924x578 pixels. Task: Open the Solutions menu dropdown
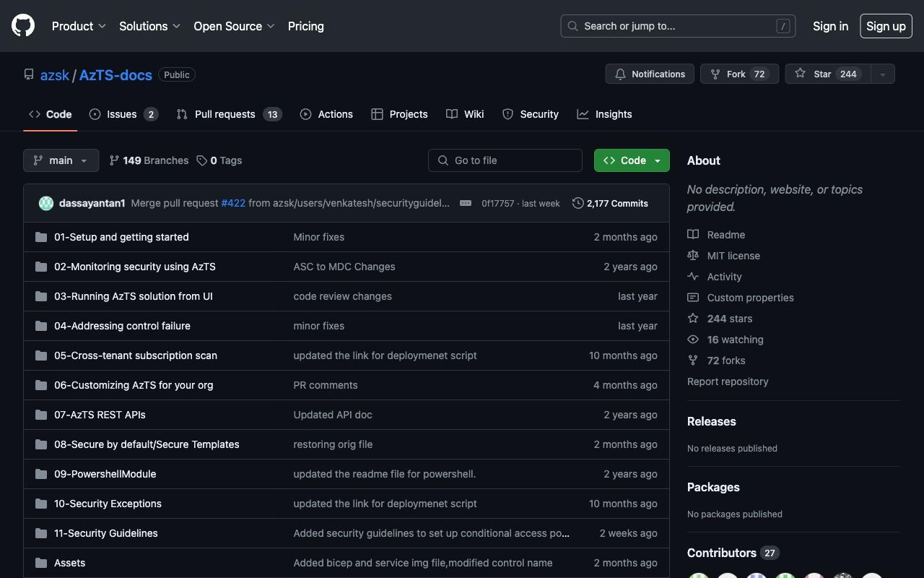pyautogui.click(x=149, y=26)
